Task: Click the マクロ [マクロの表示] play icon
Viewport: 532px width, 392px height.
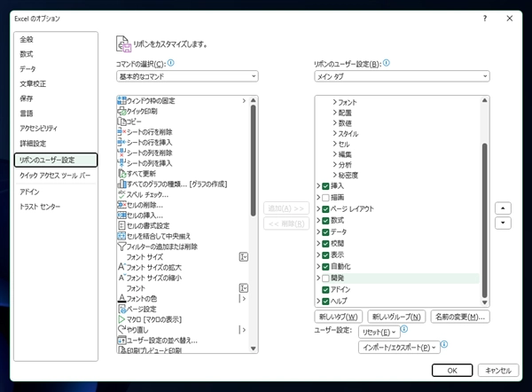Action: coord(121,319)
